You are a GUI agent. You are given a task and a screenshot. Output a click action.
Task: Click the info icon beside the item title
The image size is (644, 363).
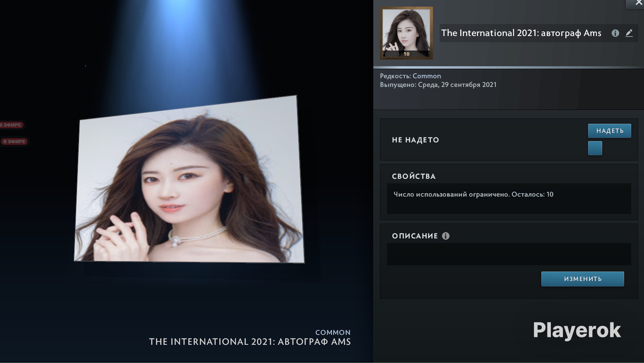[615, 33]
